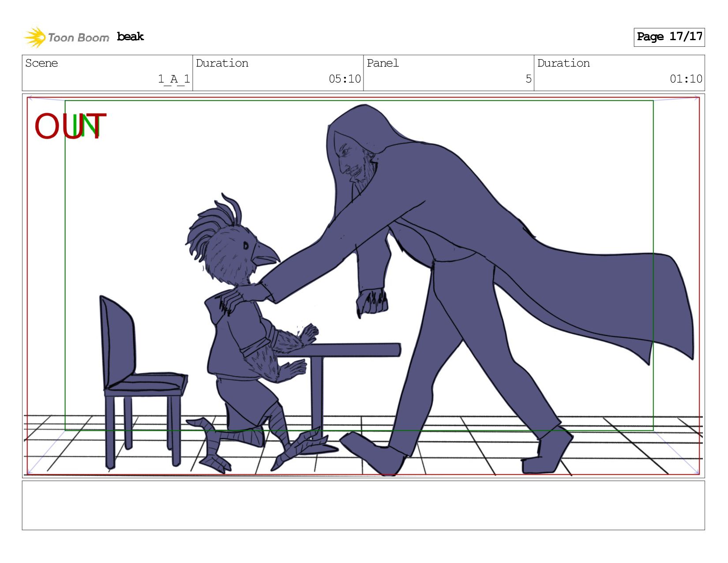Click the storyboard panel drawing thumbnail
728x563 pixels.
(363, 286)
